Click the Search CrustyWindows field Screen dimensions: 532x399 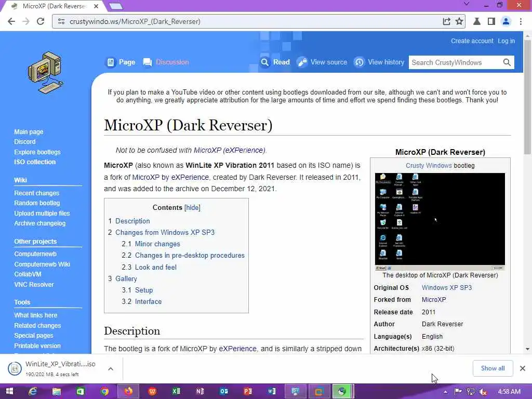click(x=455, y=62)
